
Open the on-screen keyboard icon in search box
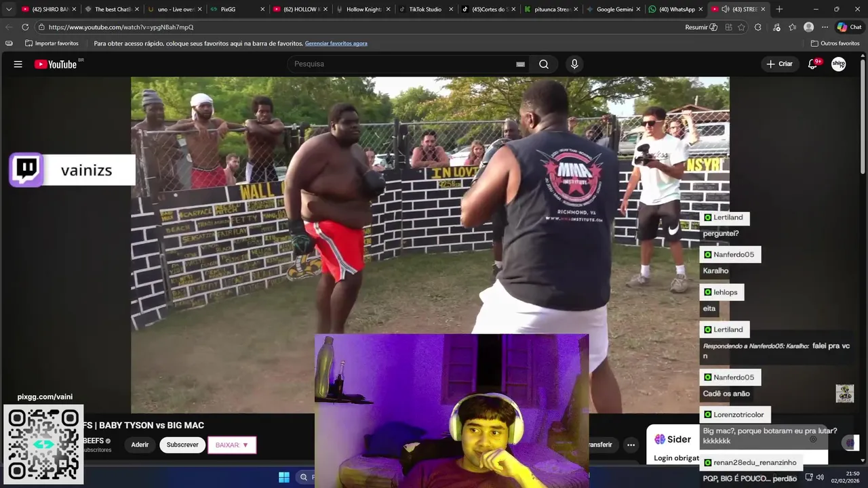click(x=520, y=64)
